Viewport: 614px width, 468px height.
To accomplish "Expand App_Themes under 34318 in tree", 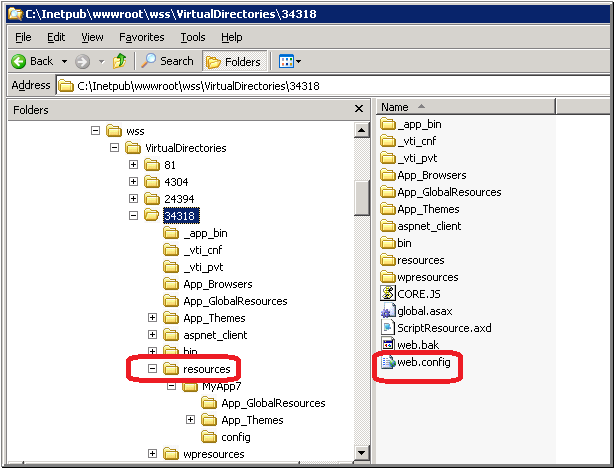I will 152,318.
